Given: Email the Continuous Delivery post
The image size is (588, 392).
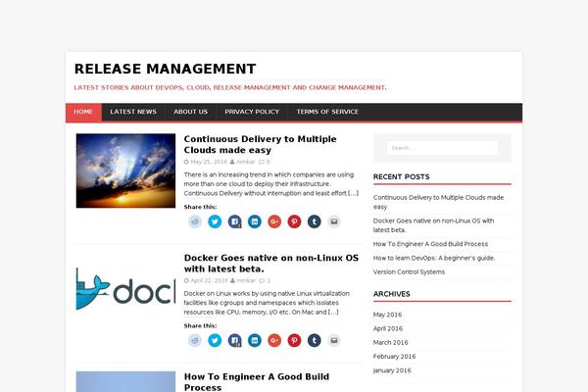Looking at the screenshot, I should 334,221.
